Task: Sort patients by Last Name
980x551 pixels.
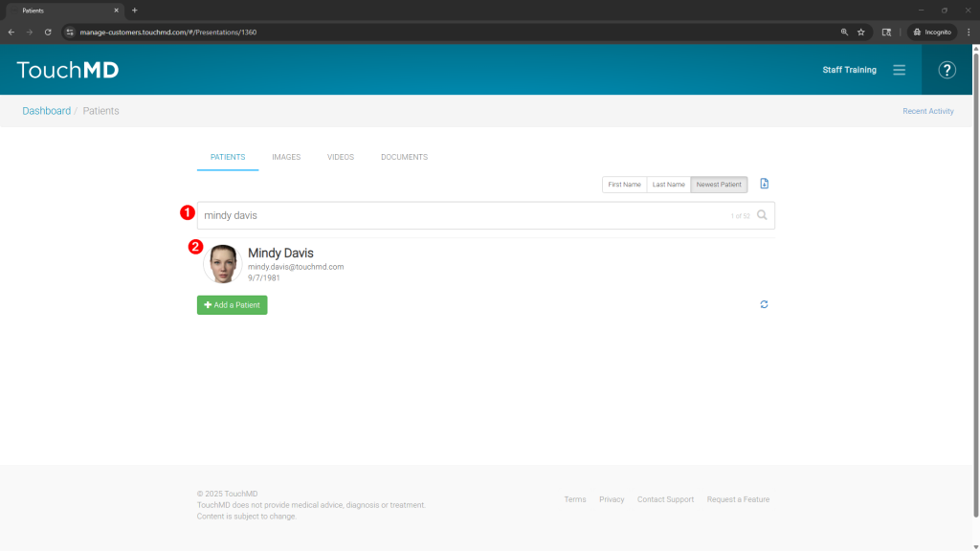Action: pos(668,185)
